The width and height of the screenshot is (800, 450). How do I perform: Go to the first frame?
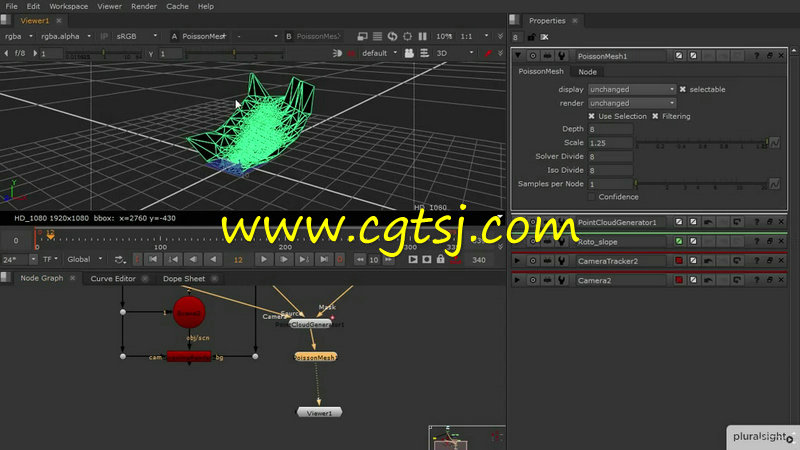click(153, 260)
